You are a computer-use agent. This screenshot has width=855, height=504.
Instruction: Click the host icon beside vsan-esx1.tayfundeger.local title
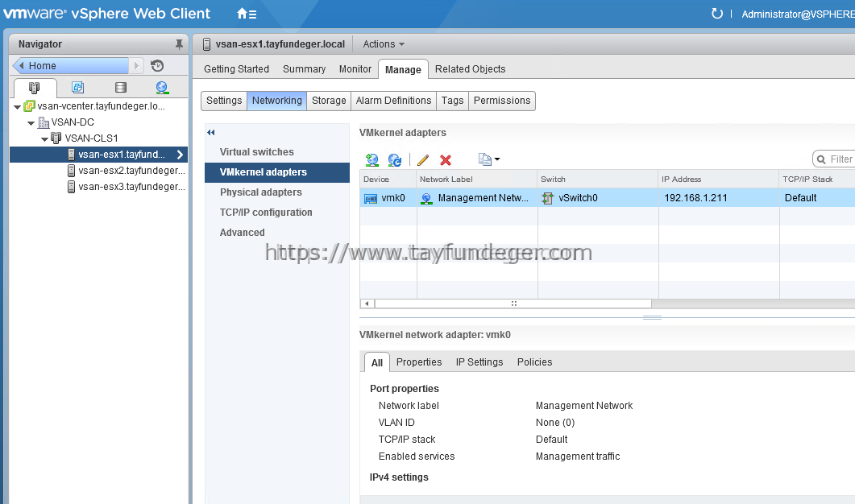(x=206, y=44)
